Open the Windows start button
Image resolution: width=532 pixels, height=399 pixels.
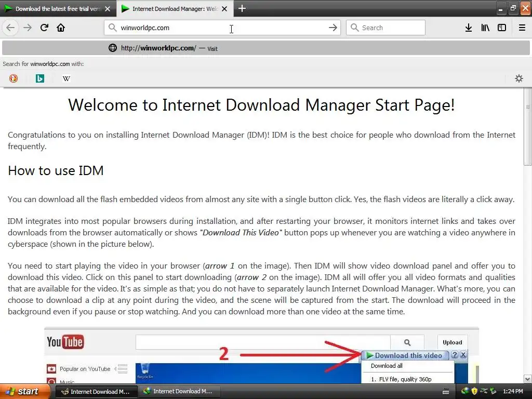click(x=24, y=391)
